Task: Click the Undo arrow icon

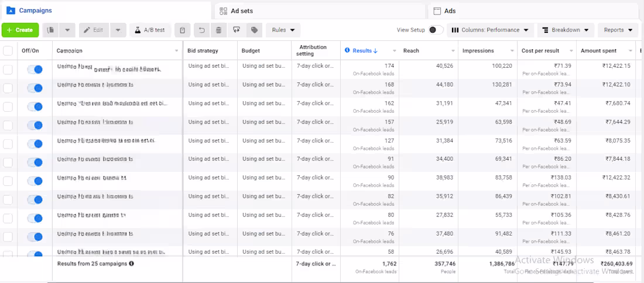Action: (x=201, y=30)
